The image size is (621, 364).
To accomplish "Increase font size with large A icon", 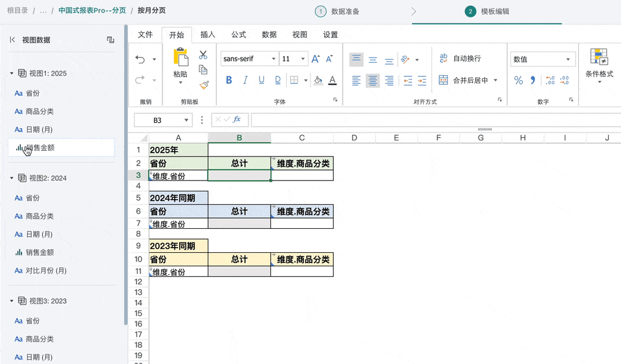I will [315, 59].
